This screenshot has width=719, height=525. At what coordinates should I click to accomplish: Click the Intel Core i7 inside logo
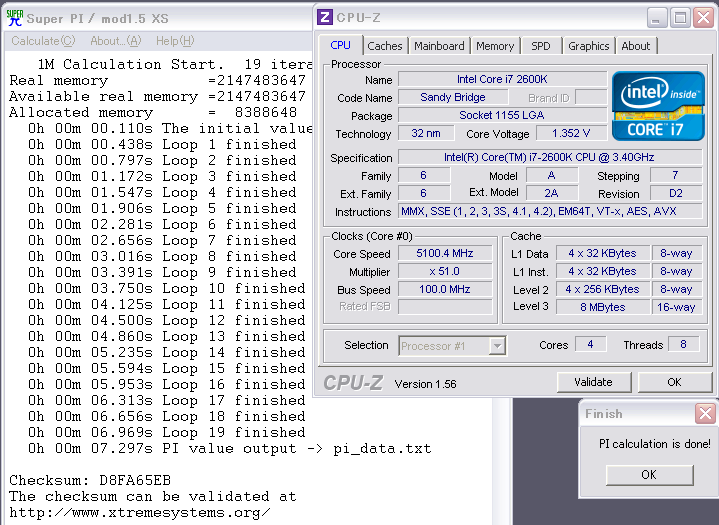click(658, 106)
